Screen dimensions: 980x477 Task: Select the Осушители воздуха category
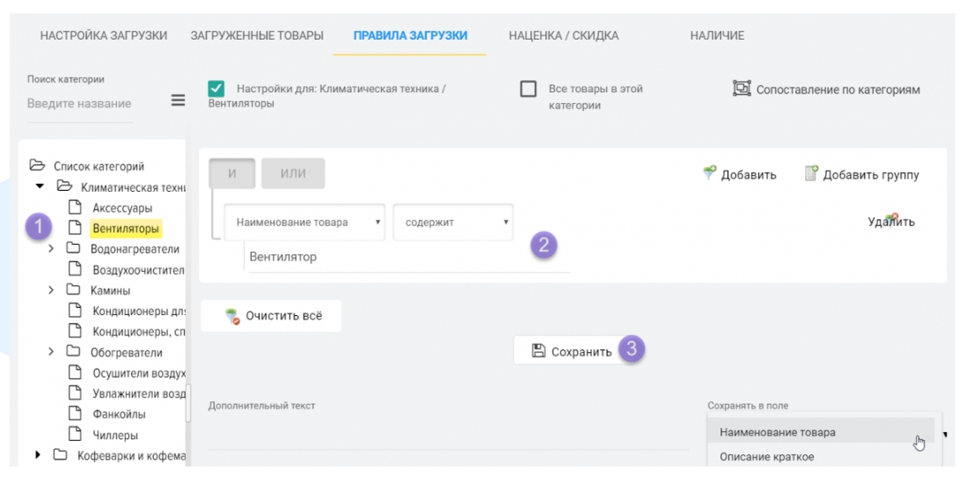(x=139, y=373)
